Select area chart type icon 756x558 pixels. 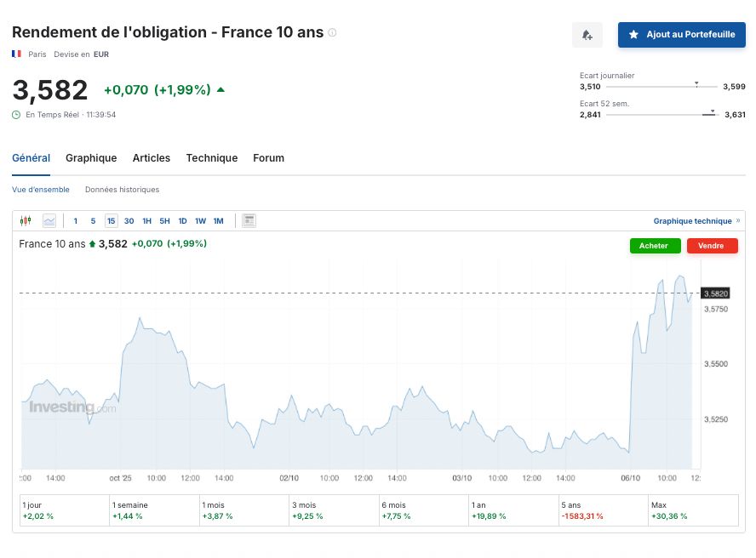(49, 220)
